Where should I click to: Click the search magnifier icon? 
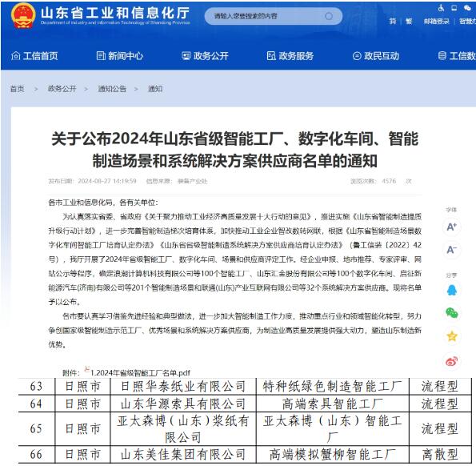(329, 16)
